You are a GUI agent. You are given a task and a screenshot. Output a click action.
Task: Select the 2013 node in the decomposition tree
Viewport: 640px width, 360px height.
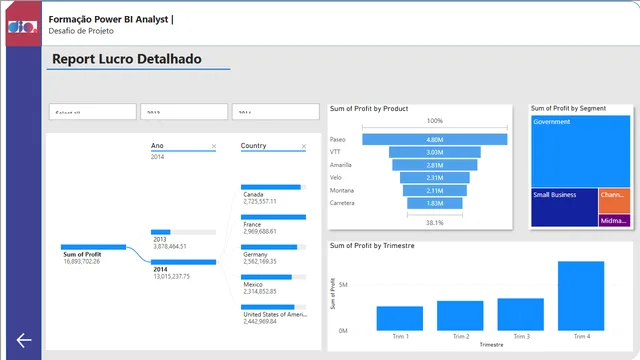(183, 232)
